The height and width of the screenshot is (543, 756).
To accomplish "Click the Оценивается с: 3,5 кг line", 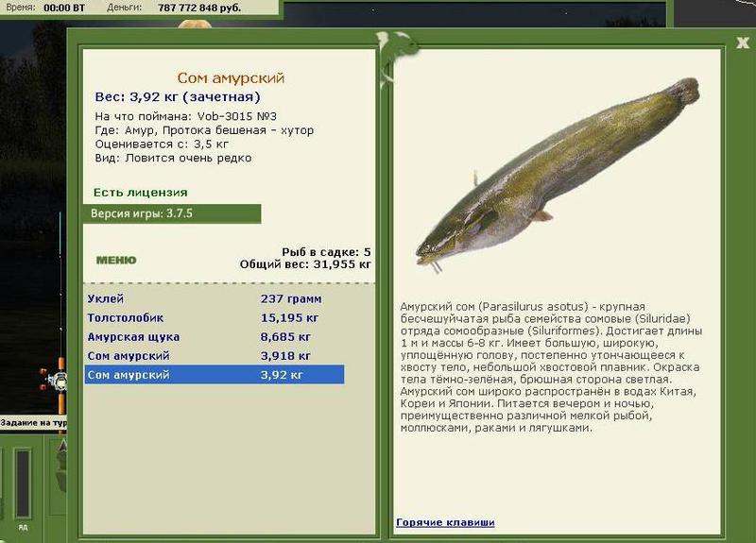I will point(162,144).
